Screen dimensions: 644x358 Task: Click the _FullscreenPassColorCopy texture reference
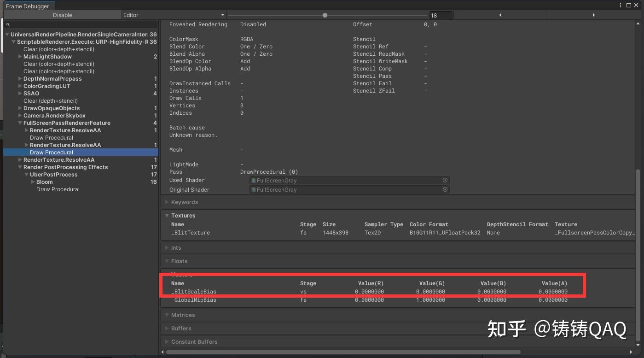click(x=594, y=233)
